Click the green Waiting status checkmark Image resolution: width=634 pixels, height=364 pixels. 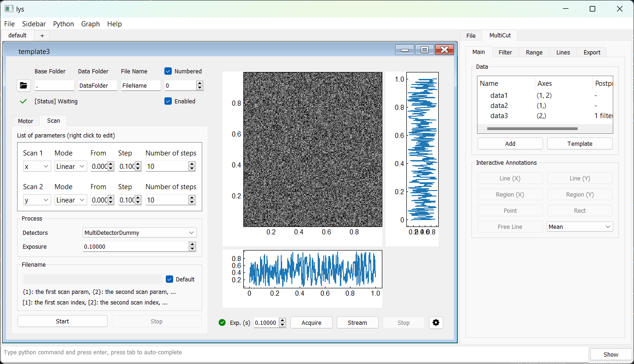[24, 101]
